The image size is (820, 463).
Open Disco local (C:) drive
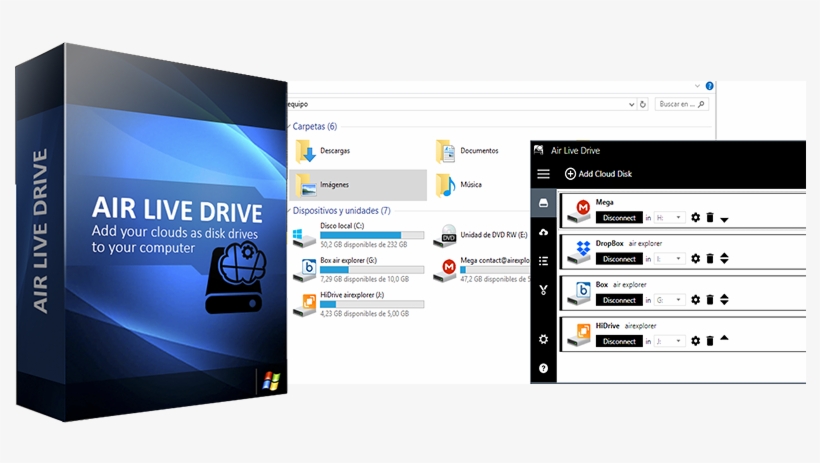tap(358, 235)
